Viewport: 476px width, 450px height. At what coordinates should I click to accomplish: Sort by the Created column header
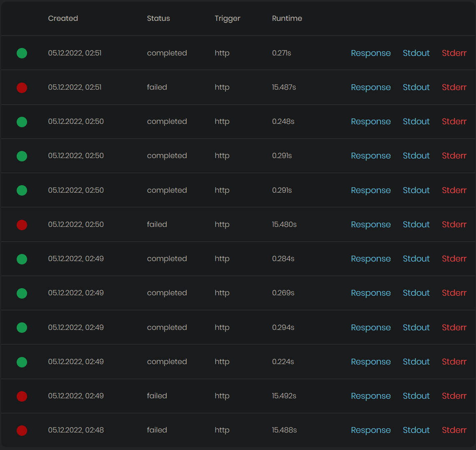(x=63, y=18)
